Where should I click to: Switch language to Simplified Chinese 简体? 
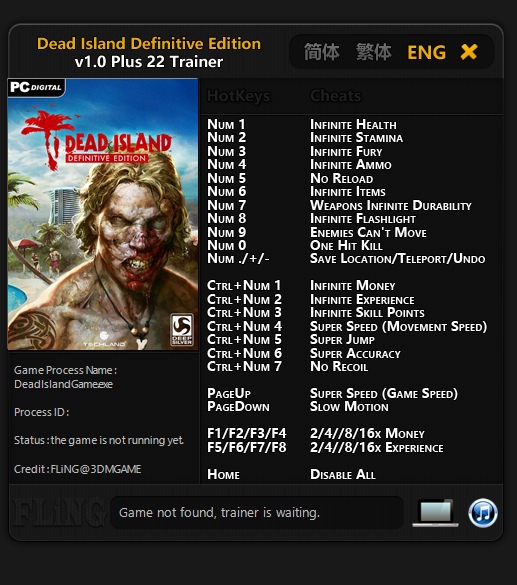click(x=322, y=52)
